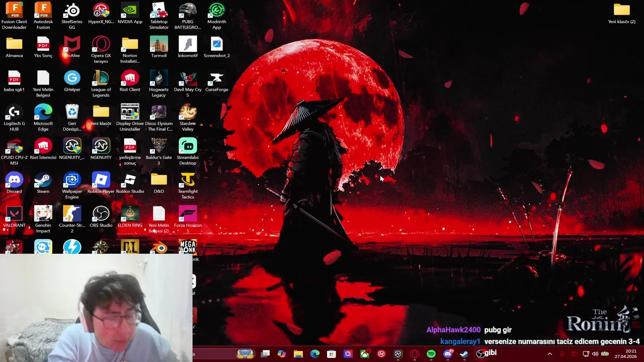Launch Hogwarts Legacy

click(158, 84)
